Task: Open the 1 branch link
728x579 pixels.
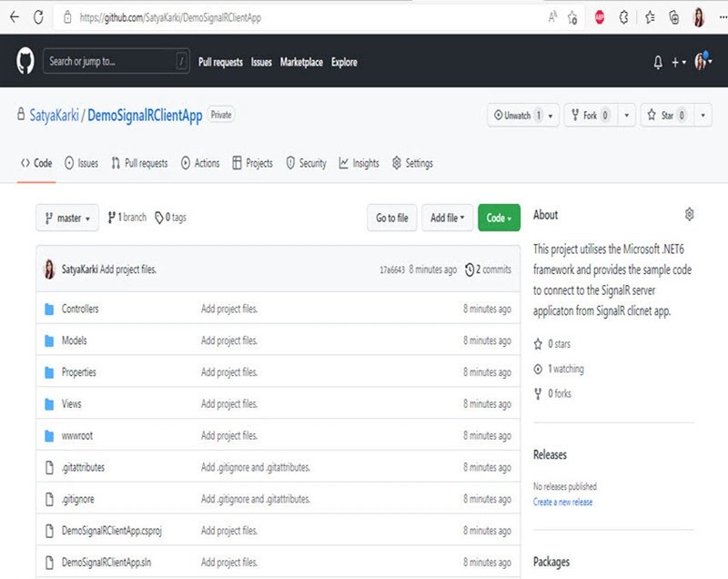Action: (126, 218)
